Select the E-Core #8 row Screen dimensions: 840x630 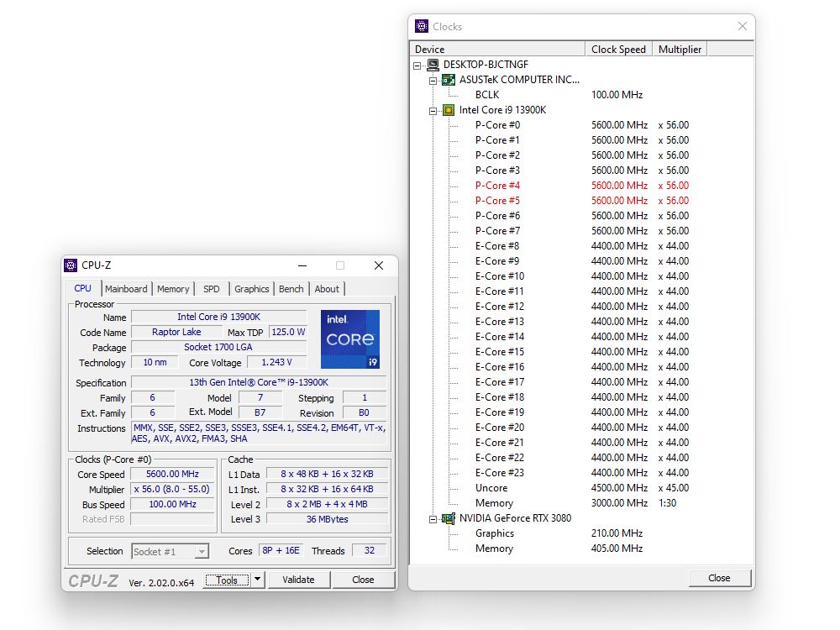(582, 246)
